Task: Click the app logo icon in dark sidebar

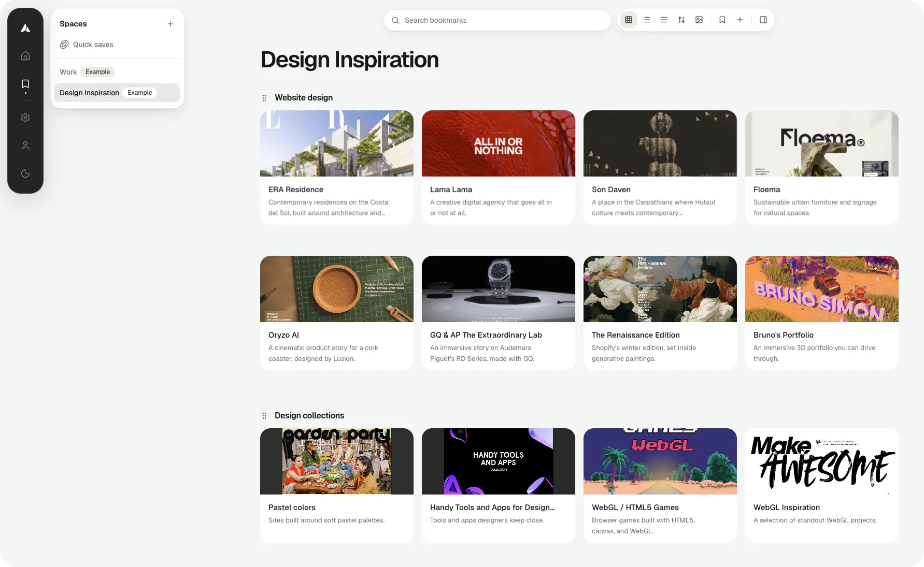Action: [25, 28]
